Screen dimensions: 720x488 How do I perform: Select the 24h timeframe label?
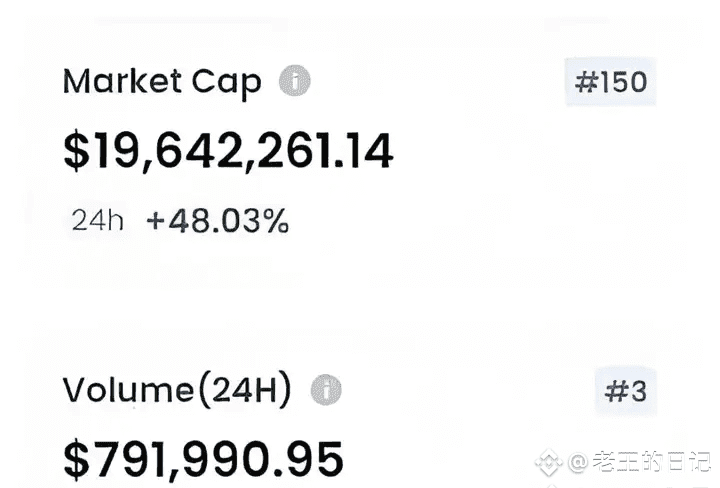pyautogui.click(x=98, y=221)
